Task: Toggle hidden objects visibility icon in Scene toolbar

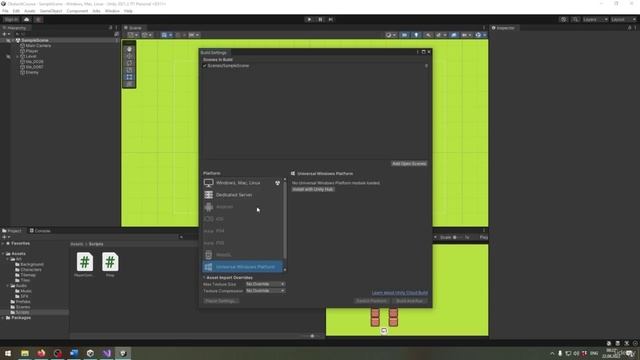Action: (x=453, y=35)
